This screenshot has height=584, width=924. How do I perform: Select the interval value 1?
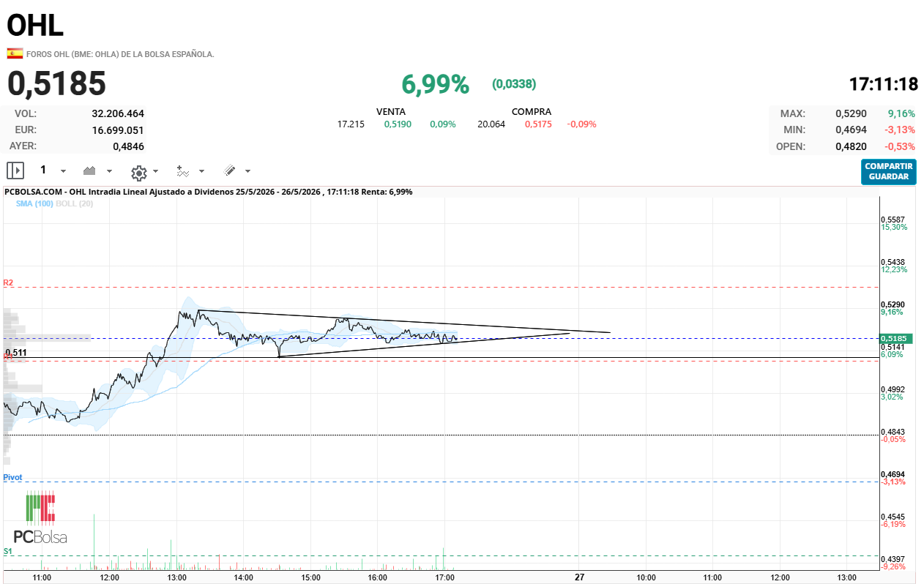tap(43, 170)
